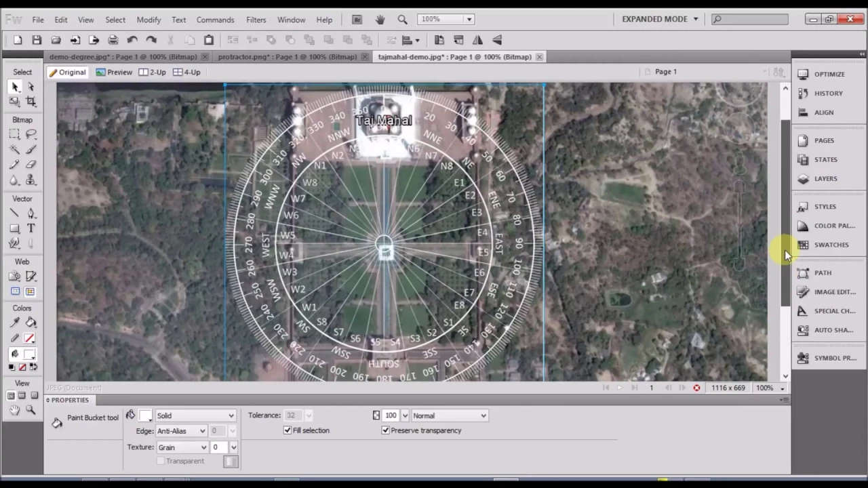Open the EXPANDED MODE workspace dropdown
Screen dimensions: 868x488
[660, 19]
